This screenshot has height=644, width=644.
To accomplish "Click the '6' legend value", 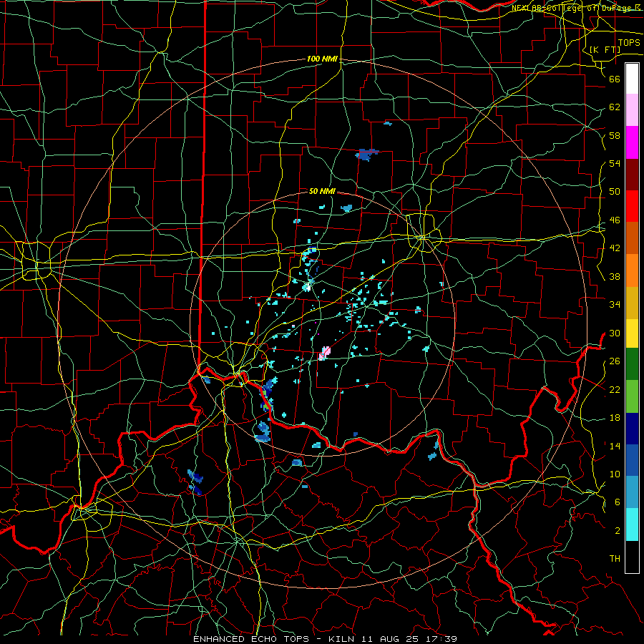I will [x=618, y=502].
